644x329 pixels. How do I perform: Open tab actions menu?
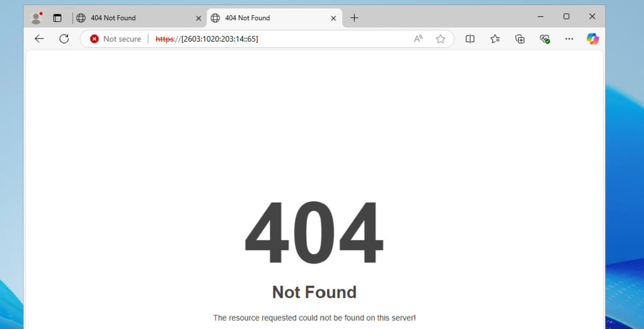click(57, 18)
